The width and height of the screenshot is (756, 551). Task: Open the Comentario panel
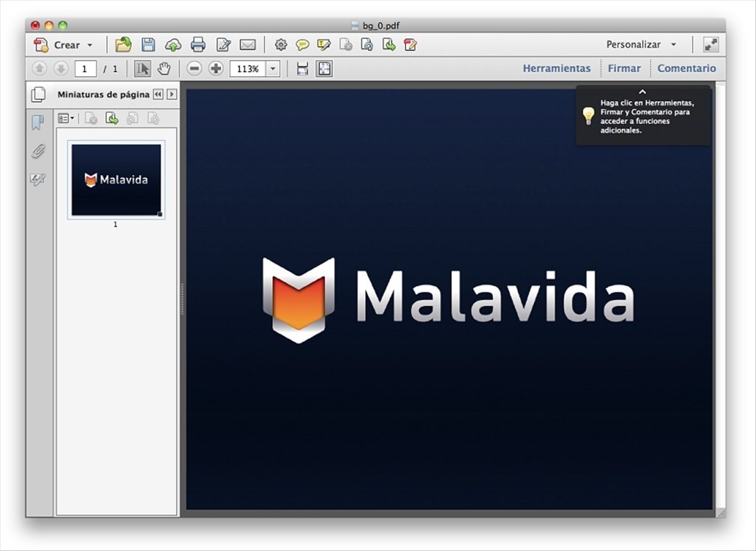[687, 69]
